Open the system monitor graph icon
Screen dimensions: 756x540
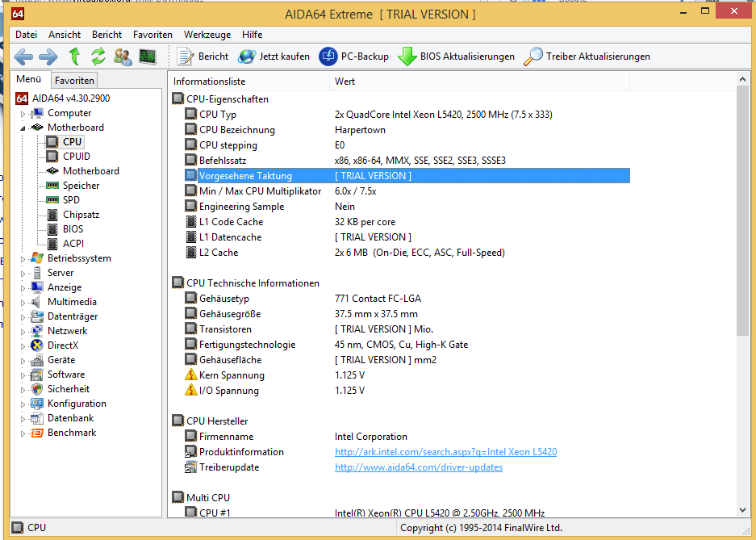coord(148,57)
